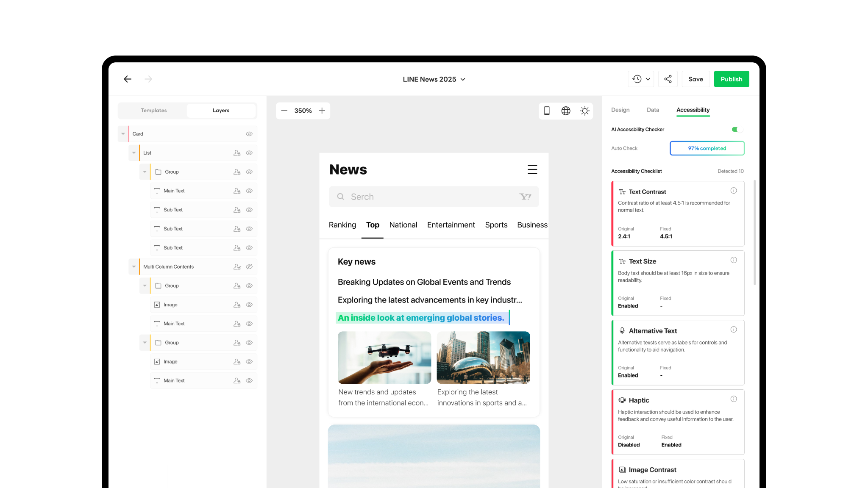Click the Haptic vibration icon
The height and width of the screenshot is (488, 868).
622,400
